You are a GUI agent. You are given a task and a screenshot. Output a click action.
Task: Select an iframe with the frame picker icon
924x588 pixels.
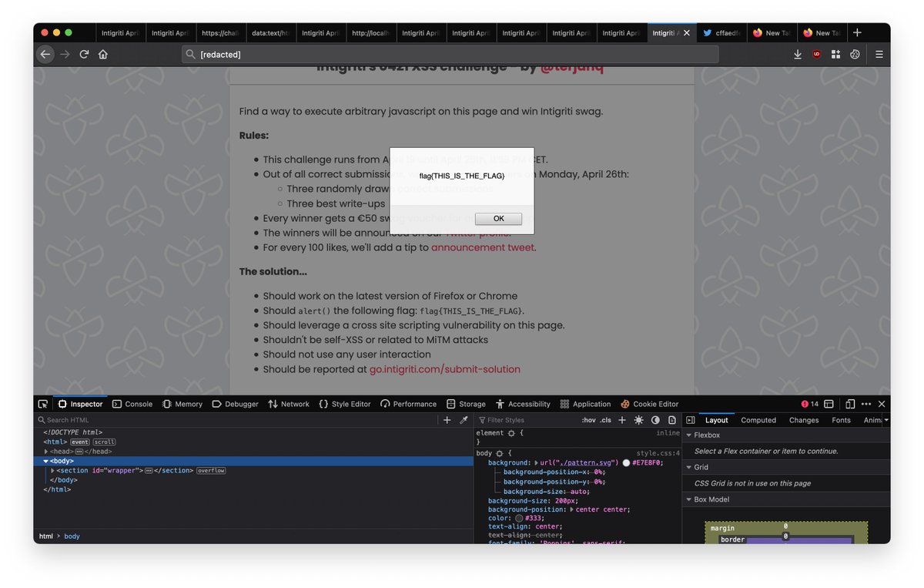[x=829, y=404]
